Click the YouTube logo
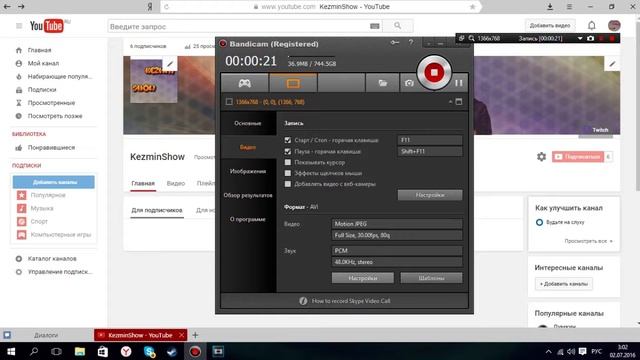 coord(47,26)
